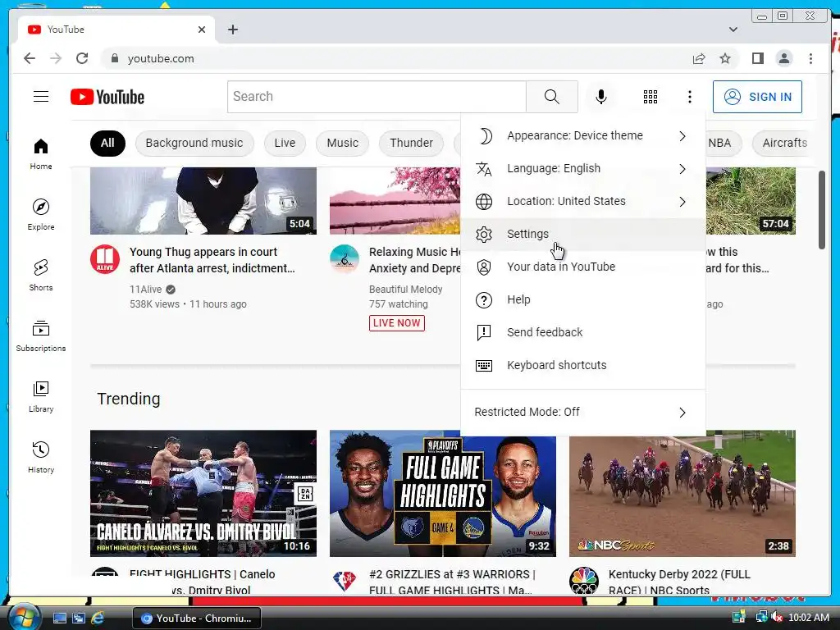Go to Home in the sidebar

41,153
